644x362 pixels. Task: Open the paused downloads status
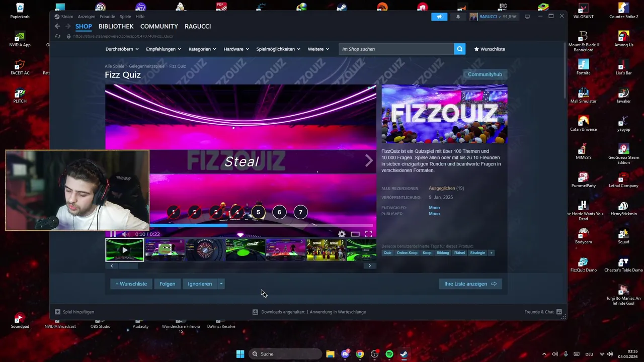tap(309, 312)
